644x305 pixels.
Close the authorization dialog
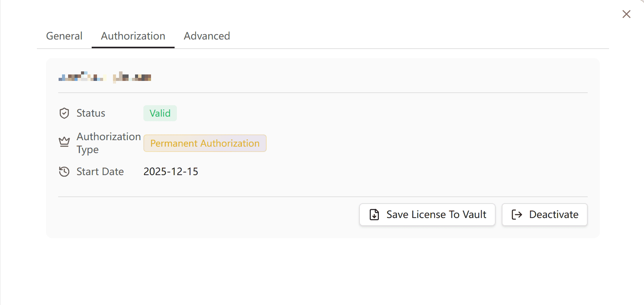click(626, 14)
